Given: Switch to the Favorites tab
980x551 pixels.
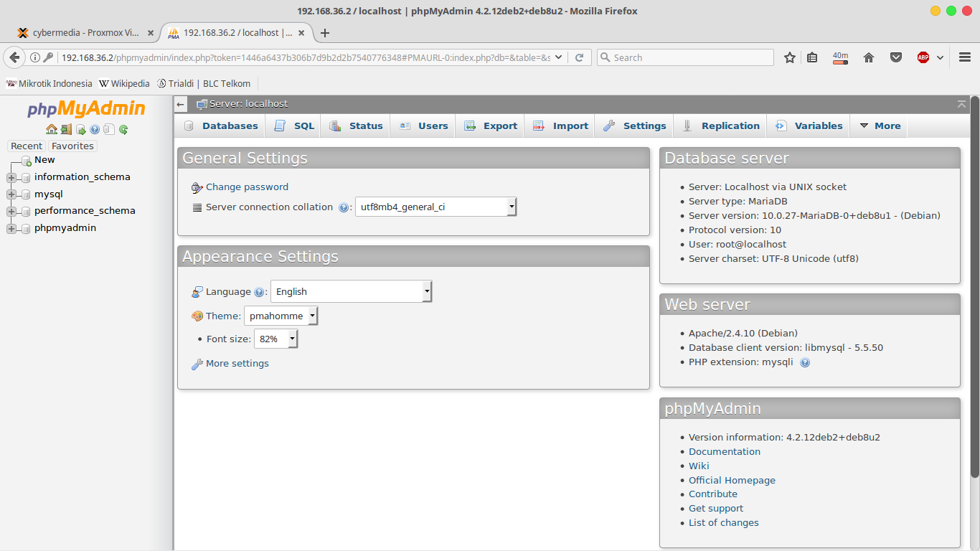Looking at the screenshot, I should pos(72,146).
